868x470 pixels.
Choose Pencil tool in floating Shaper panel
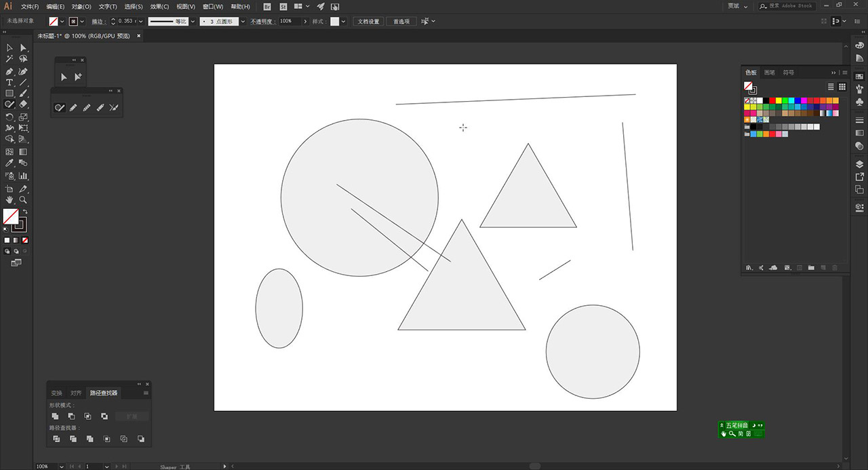pos(73,107)
